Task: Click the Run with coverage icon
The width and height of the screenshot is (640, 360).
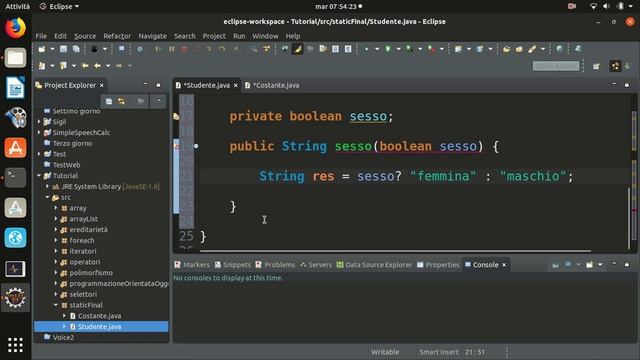Action: tap(409, 49)
